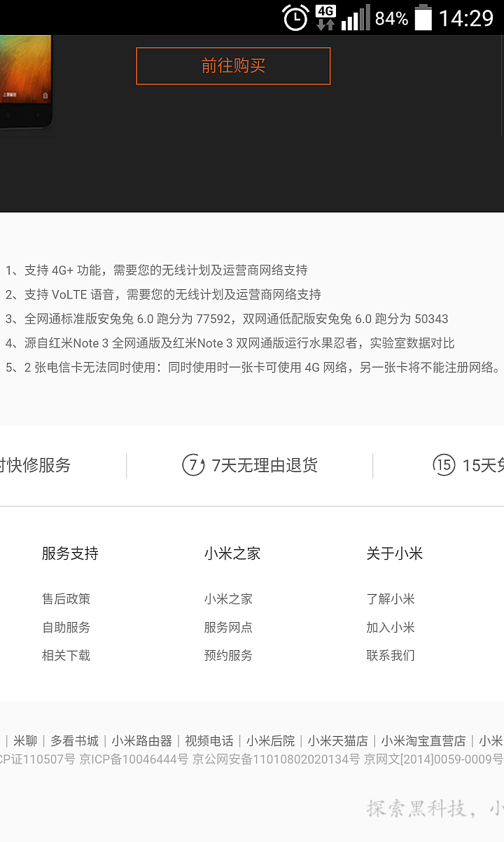The height and width of the screenshot is (842, 504).
Task: Tap the 前往购买 purchase button
Action: click(233, 66)
